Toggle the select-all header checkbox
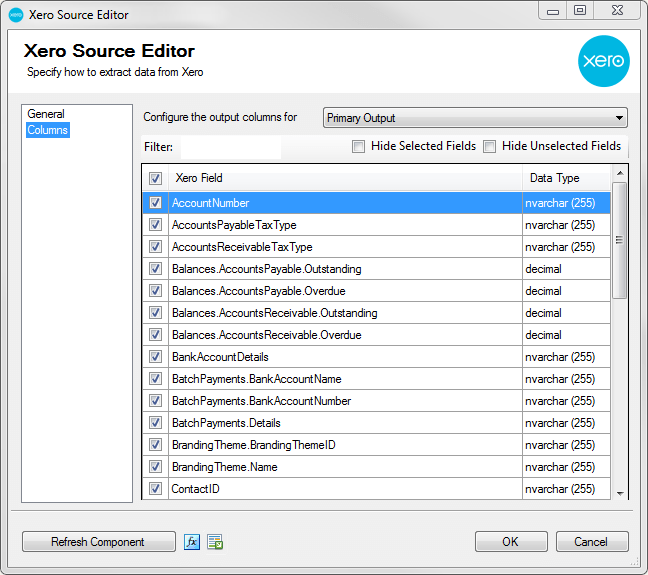 pyautogui.click(x=155, y=178)
